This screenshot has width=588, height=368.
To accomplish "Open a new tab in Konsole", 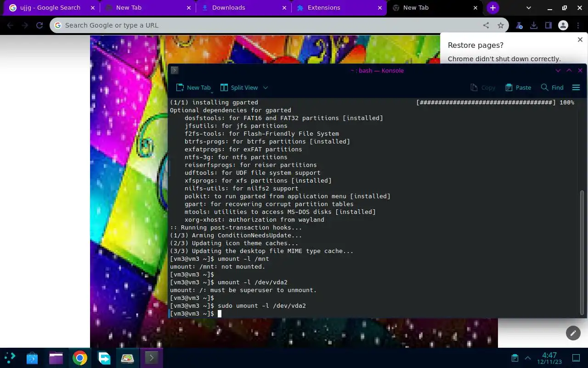I will (x=193, y=87).
